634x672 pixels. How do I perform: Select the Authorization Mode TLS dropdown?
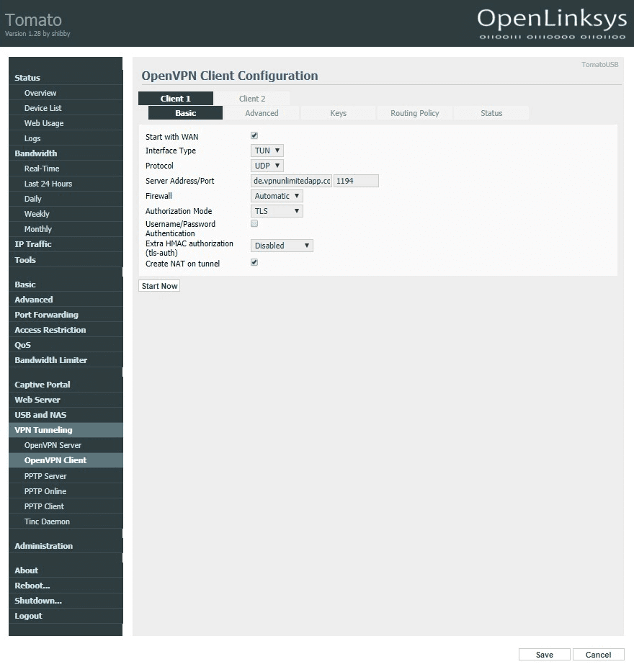coord(276,210)
